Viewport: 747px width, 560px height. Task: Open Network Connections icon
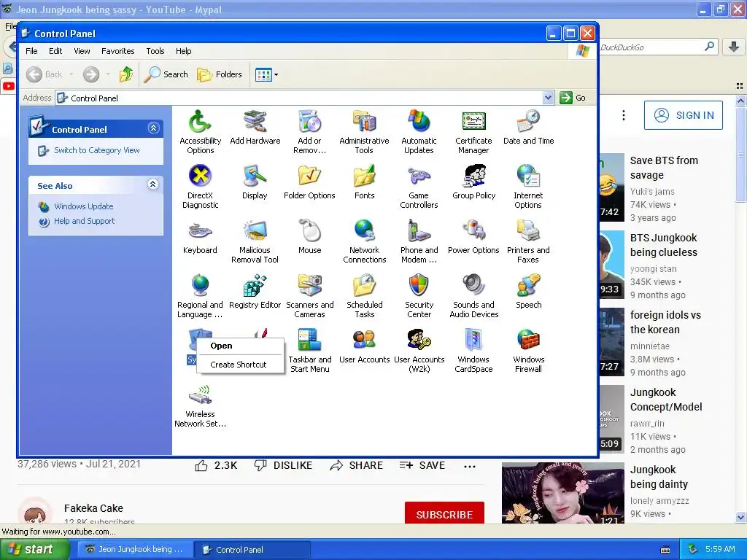pos(365,242)
